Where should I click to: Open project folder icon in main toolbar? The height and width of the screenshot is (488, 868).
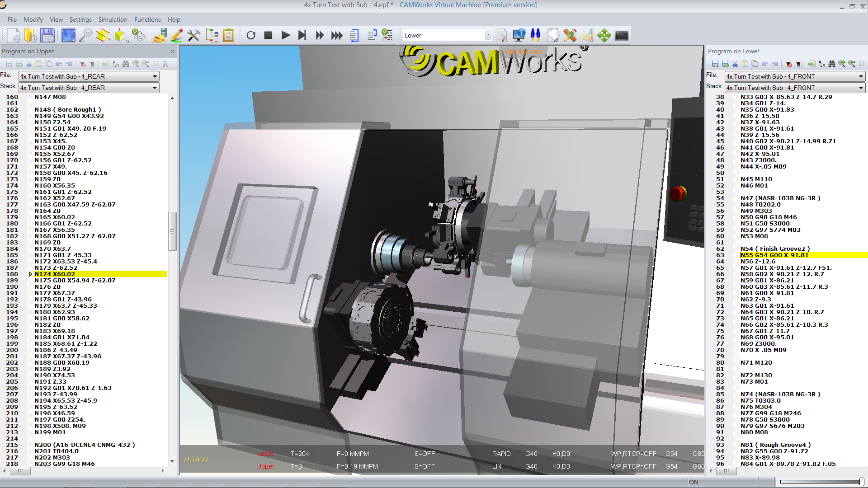[30, 35]
